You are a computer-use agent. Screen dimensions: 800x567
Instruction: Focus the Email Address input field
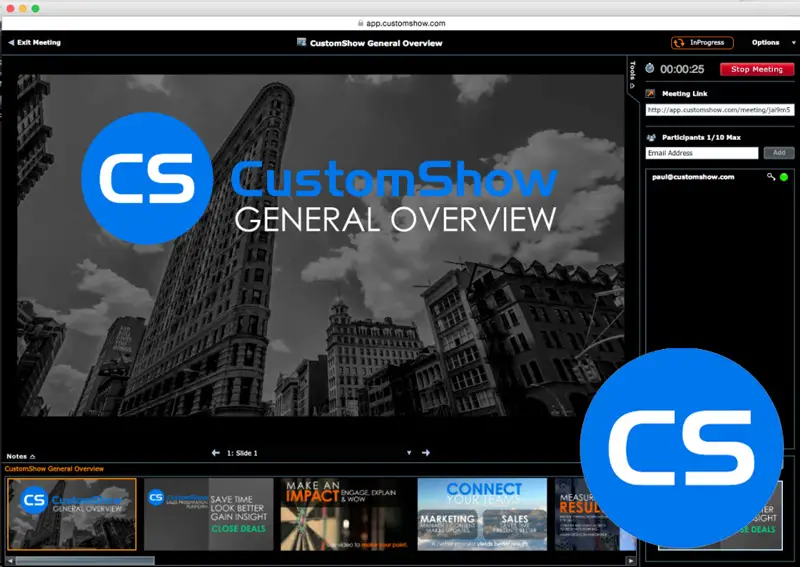(702, 153)
